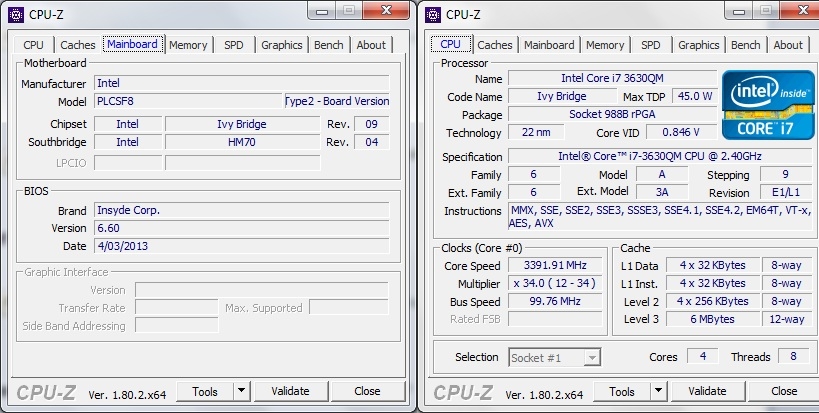Click the Chipset value Ivy Bridge
819x413 pixels.
click(x=242, y=124)
